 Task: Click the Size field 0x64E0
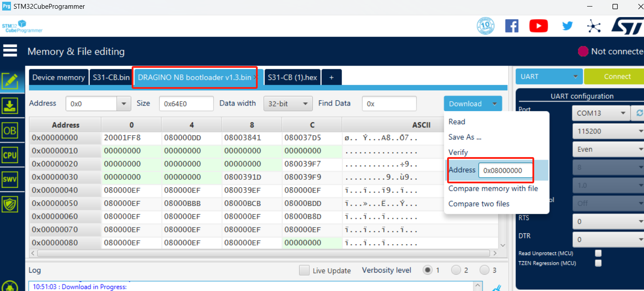click(x=186, y=104)
